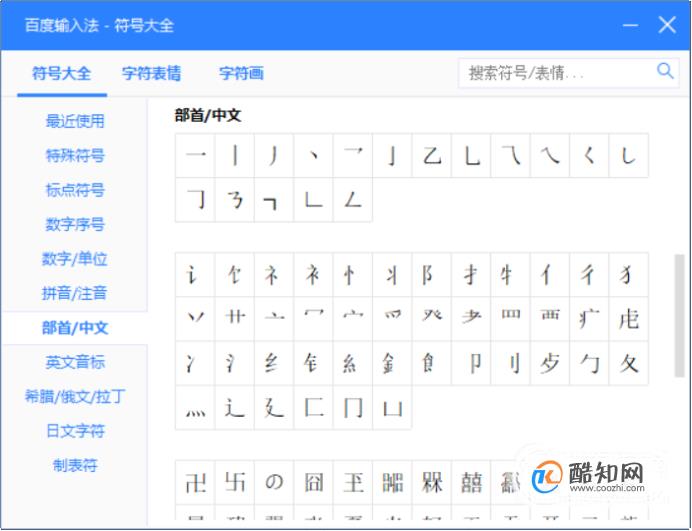Insert the 犭 animal radical
Image resolution: width=692 pixels, height=531 pixels.
(x=628, y=275)
